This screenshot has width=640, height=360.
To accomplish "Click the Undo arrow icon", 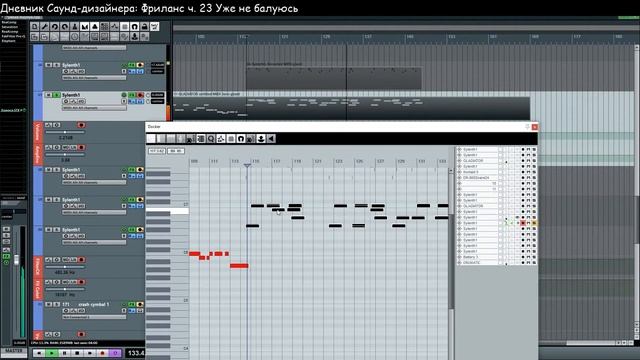I will point(55,27).
